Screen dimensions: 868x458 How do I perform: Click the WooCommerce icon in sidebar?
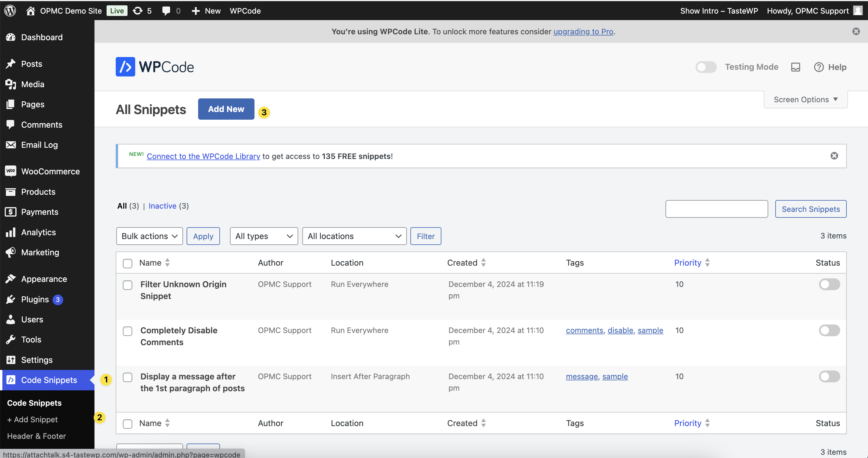11,171
